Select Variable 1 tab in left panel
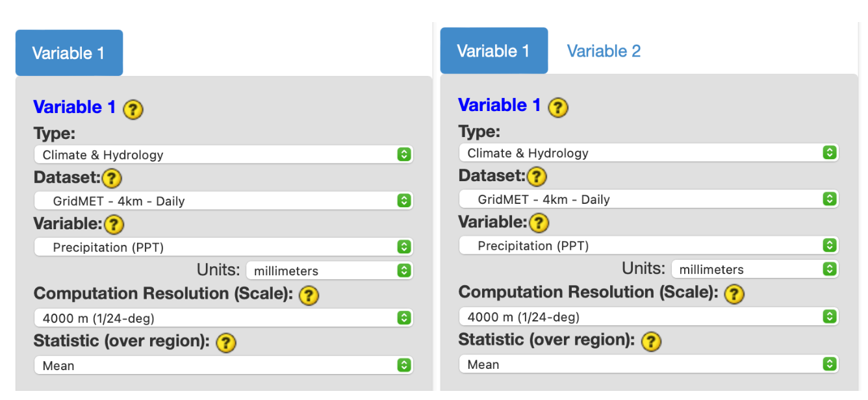This screenshot has width=868, height=400. tap(69, 53)
